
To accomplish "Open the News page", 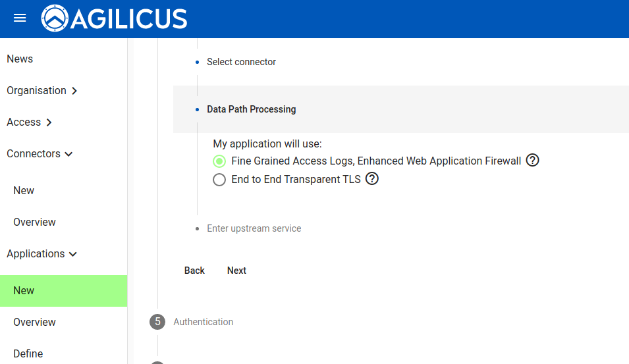I will (20, 59).
